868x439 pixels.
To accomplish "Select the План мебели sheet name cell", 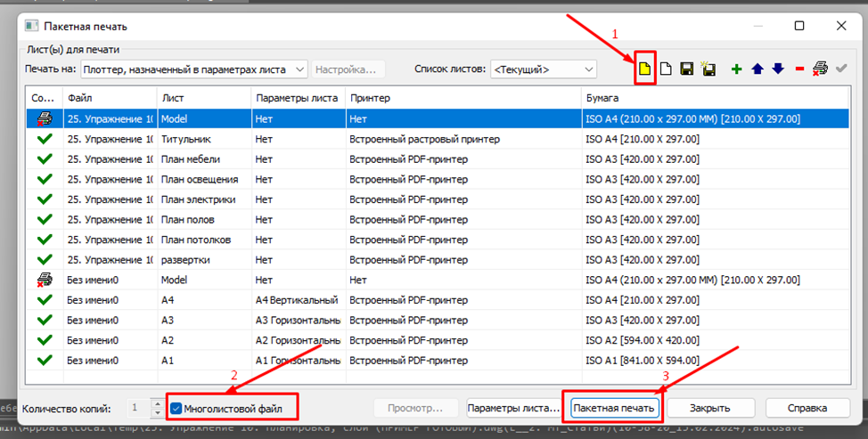I will click(204, 159).
